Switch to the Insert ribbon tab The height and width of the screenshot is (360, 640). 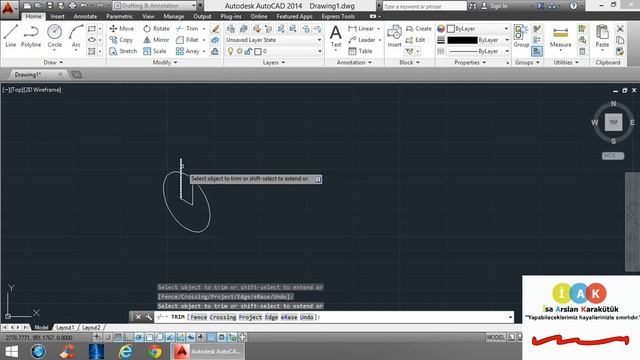point(58,16)
